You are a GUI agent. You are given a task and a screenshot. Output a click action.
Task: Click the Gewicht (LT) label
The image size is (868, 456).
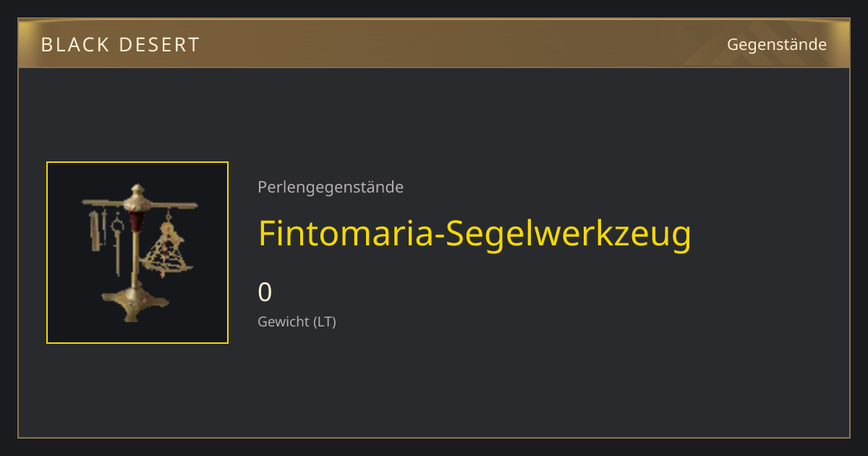(x=297, y=321)
